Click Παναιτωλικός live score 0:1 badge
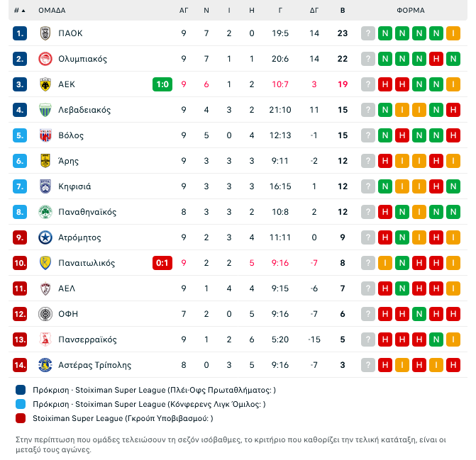Viewport: 476px width, 460px height. (162, 263)
